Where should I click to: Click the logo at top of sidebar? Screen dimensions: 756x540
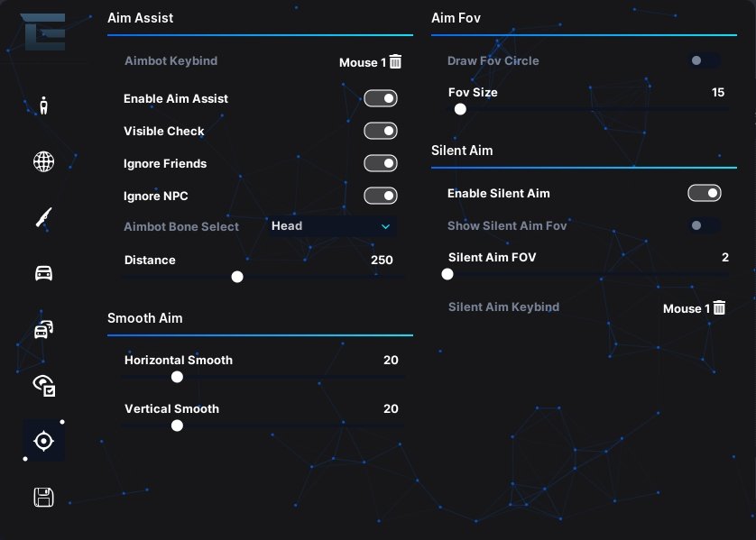pos(43,32)
